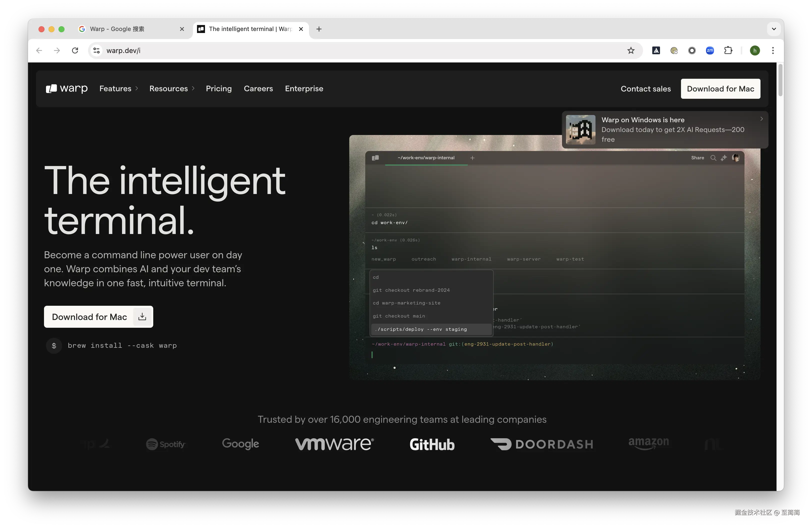This screenshot has height=528, width=812.
Task: Reload the current page
Action: click(75, 50)
